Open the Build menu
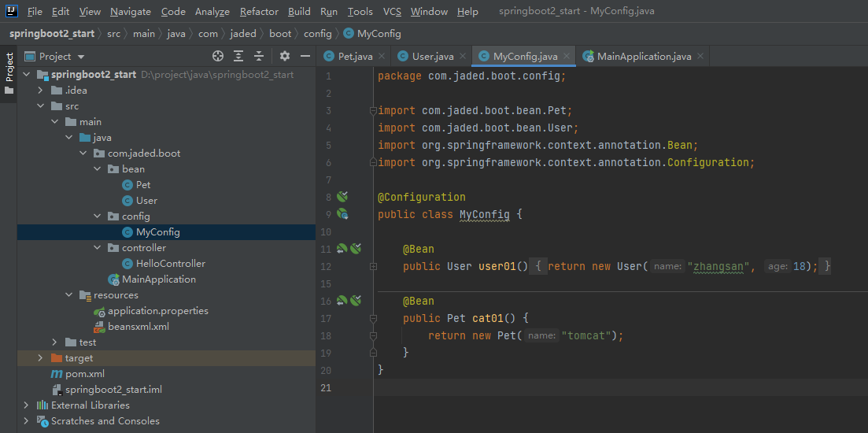The height and width of the screenshot is (433, 868). pos(300,12)
